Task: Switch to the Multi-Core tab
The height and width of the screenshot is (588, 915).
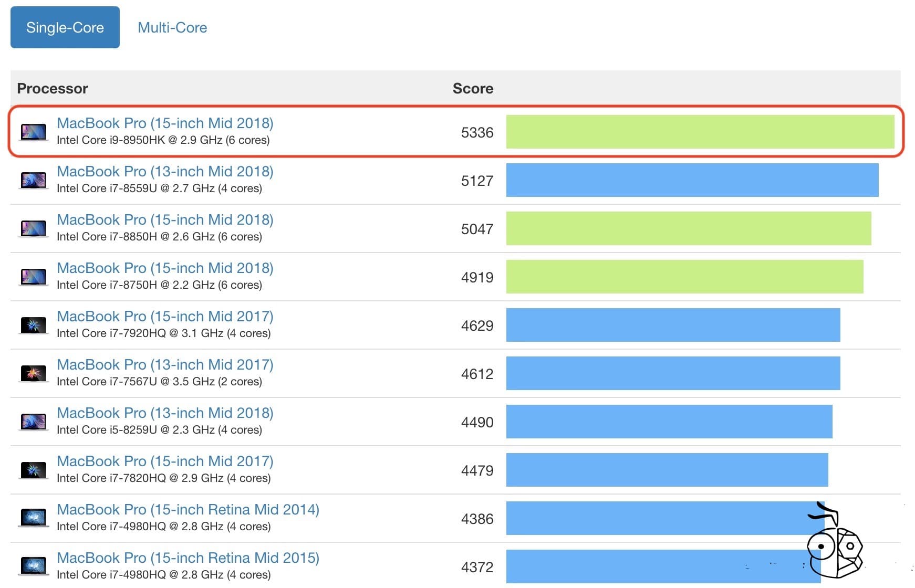Action: 172,27
